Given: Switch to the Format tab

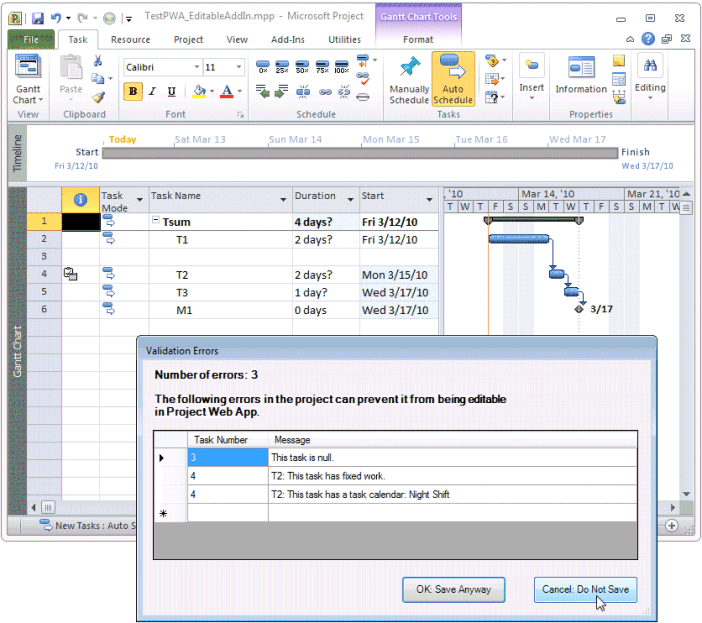Looking at the screenshot, I should [418, 40].
